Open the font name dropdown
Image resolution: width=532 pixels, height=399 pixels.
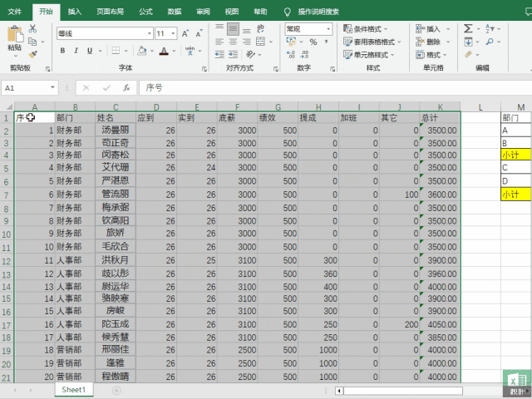(150, 33)
